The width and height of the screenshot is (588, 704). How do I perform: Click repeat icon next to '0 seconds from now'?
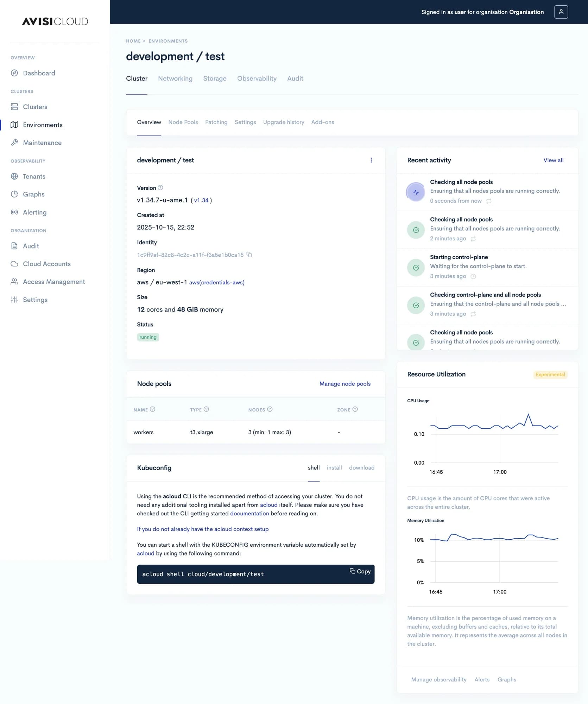(489, 201)
